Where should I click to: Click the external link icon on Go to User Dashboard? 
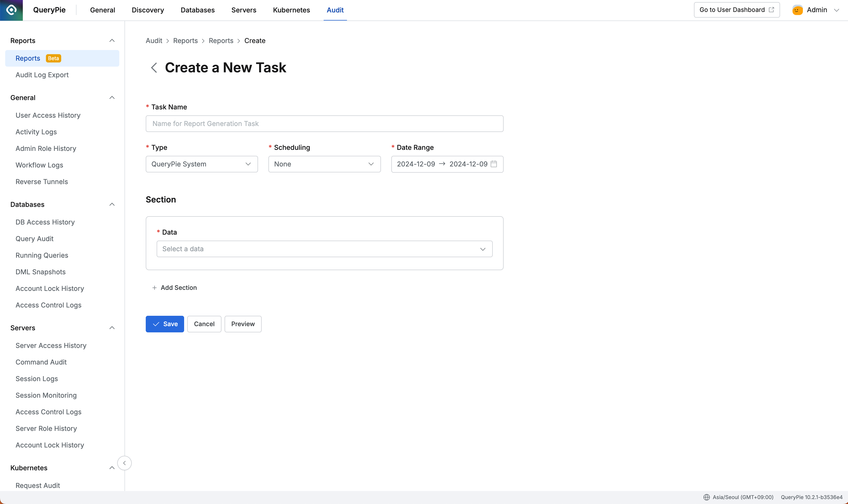[x=771, y=10]
